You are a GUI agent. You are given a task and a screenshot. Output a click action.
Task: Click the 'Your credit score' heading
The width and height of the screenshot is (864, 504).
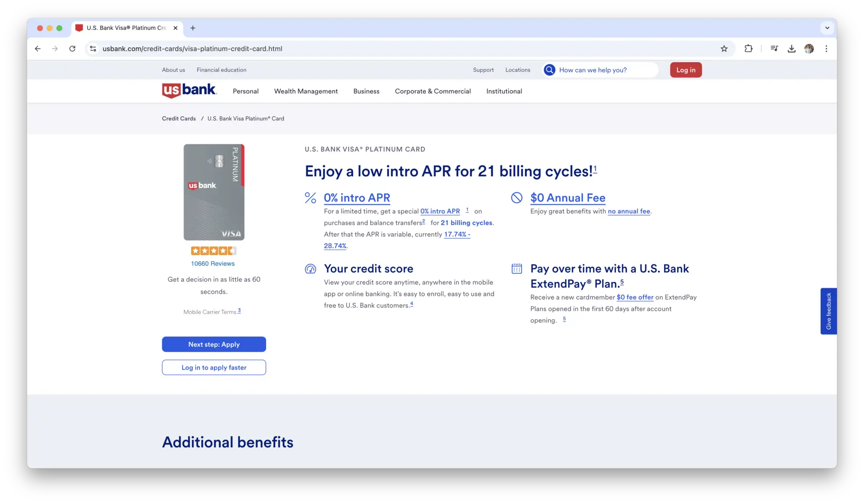368,269
